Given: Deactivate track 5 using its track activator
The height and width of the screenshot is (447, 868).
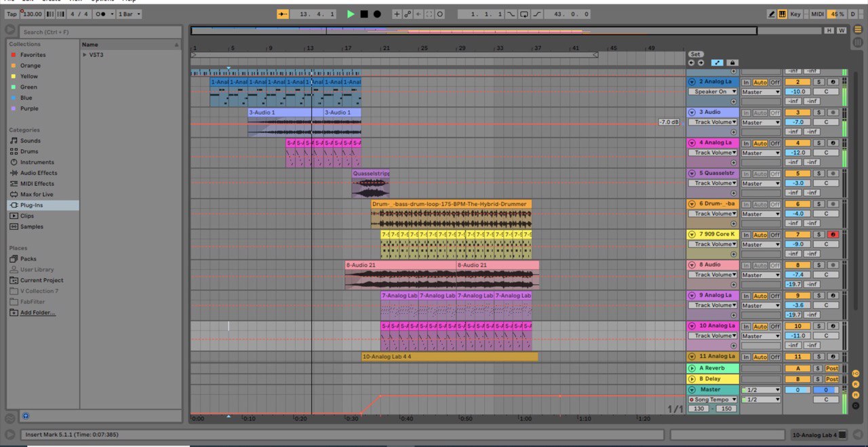Looking at the screenshot, I should (798, 174).
